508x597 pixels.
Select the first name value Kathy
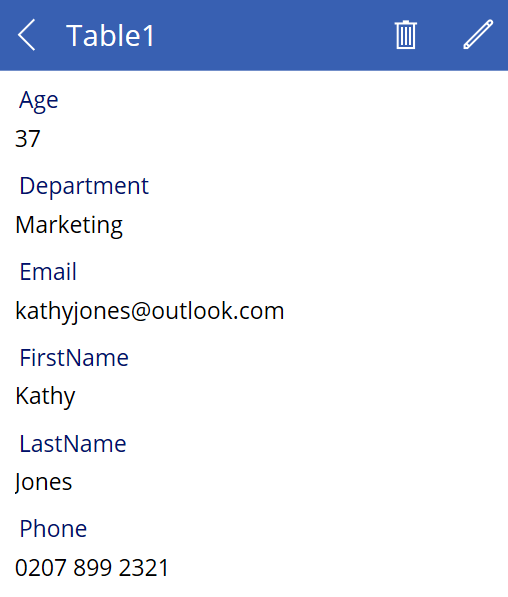pos(45,397)
